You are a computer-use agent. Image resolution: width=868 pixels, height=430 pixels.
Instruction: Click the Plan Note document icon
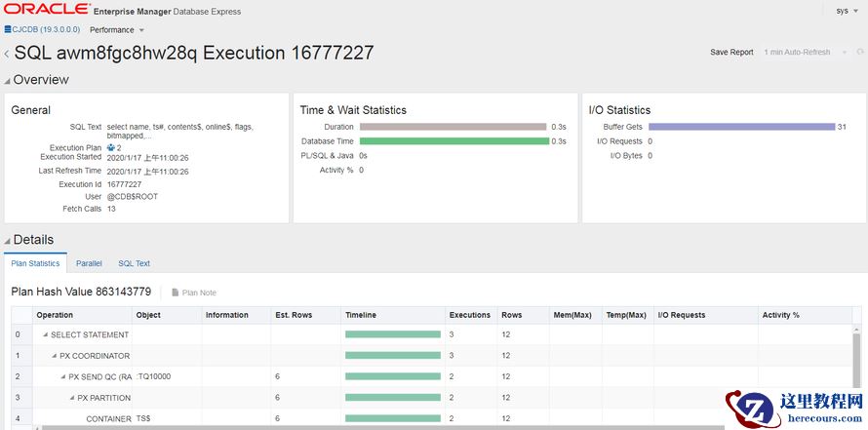click(176, 293)
